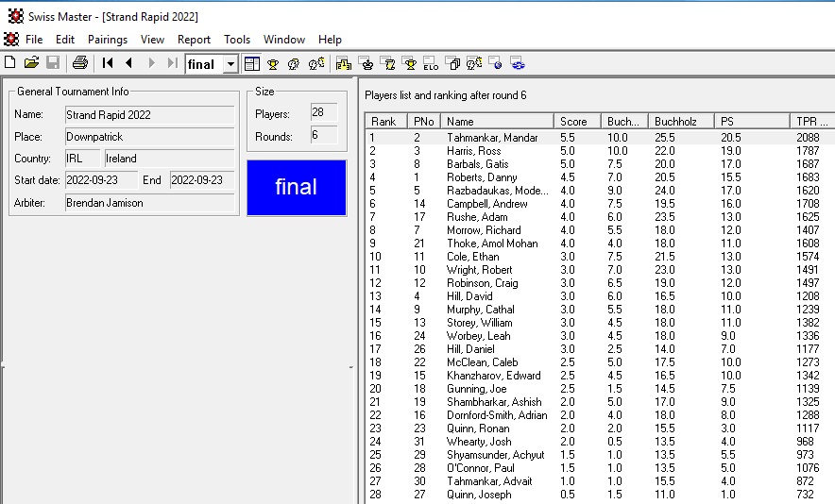Click the app icon left of File menu

tap(11, 40)
